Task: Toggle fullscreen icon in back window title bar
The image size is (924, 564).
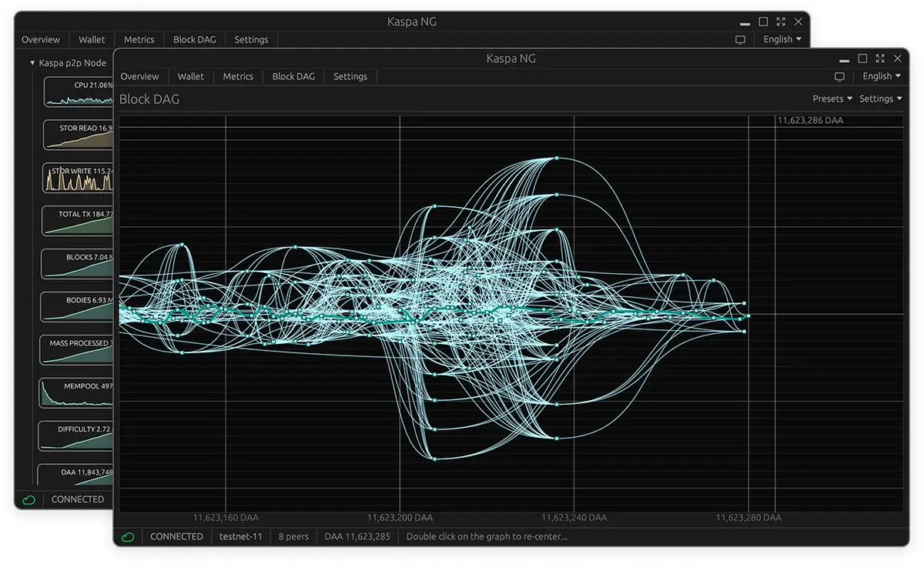Action: 781,22
